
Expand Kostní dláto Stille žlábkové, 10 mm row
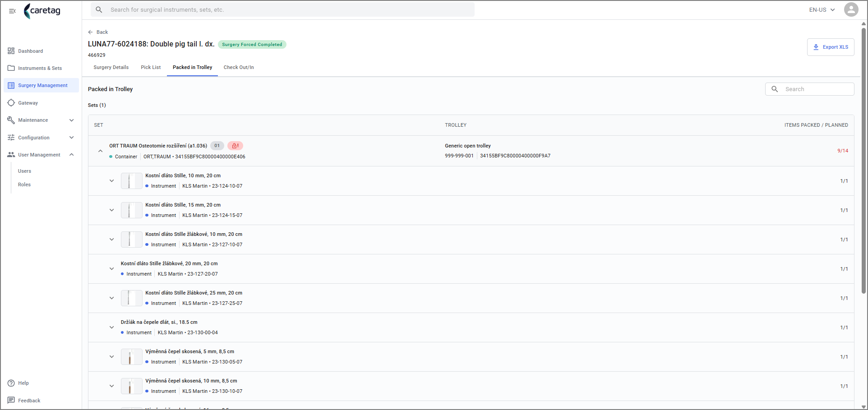111,240
